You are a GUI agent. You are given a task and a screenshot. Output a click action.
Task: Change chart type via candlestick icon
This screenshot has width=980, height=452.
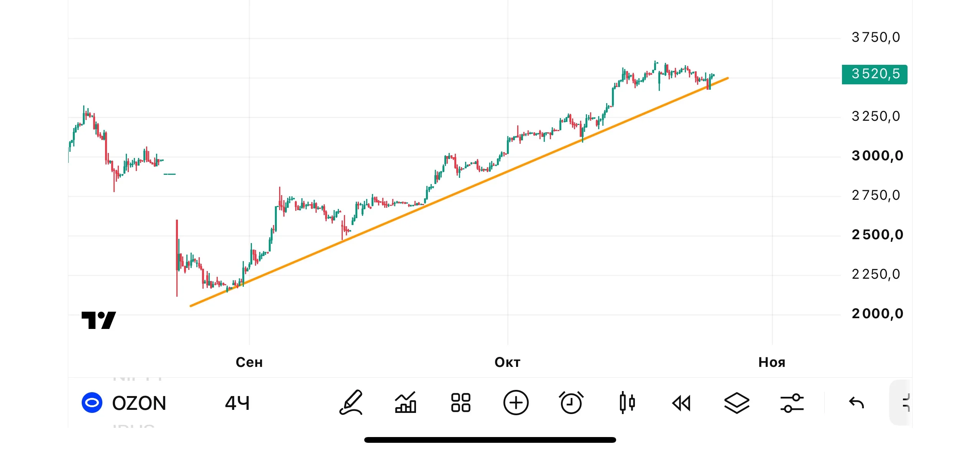(626, 403)
